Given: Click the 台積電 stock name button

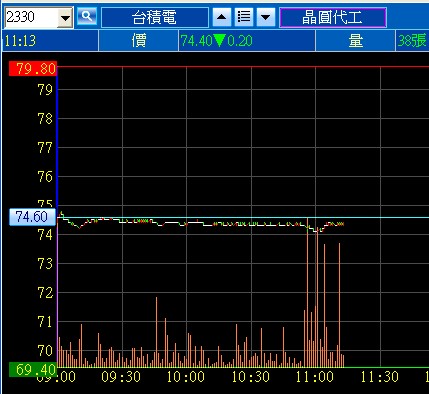Looking at the screenshot, I should pos(155,17).
